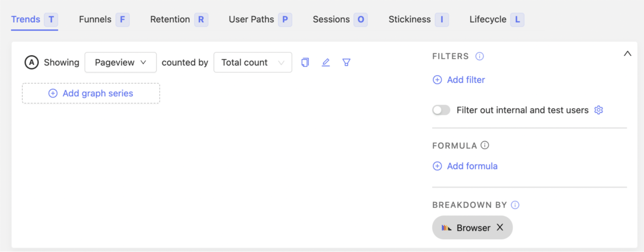Switch to the Funnels tab

(x=95, y=19)
